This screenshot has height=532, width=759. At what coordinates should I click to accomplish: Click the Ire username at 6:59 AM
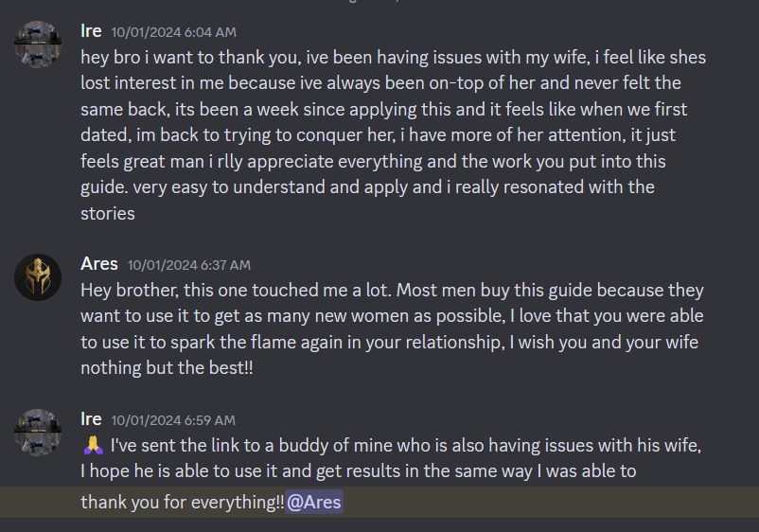tap(91, 419)
